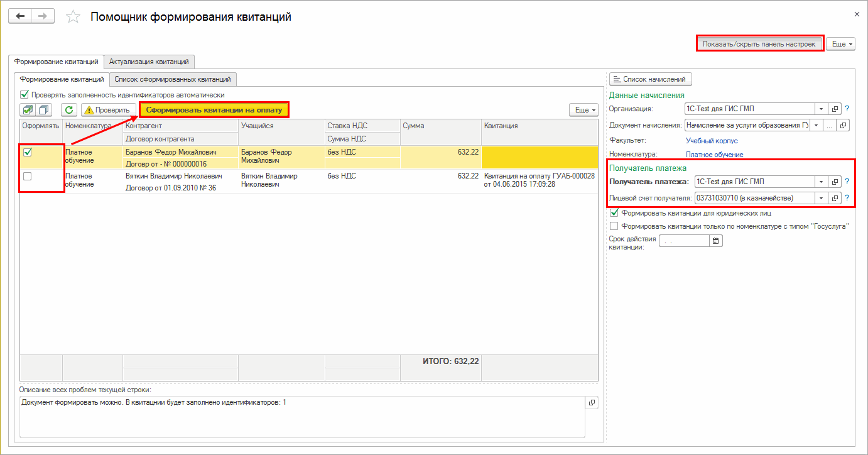Viewport: 868px width, 455px height.
Task: Open the Документ начисления record icon
Action: pyautogui.click(x=844, y=125)
